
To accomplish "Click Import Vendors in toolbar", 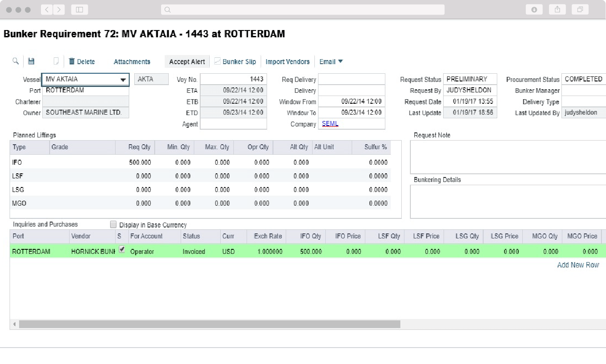I will (288, 61).
